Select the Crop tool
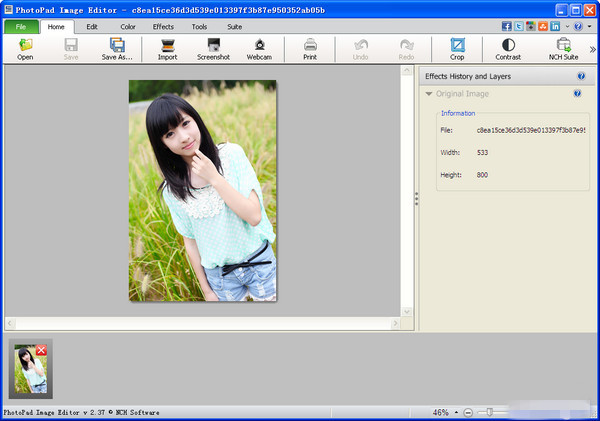Image resolution: width=600 pixels, height=421 pixels. coord(457,46)
